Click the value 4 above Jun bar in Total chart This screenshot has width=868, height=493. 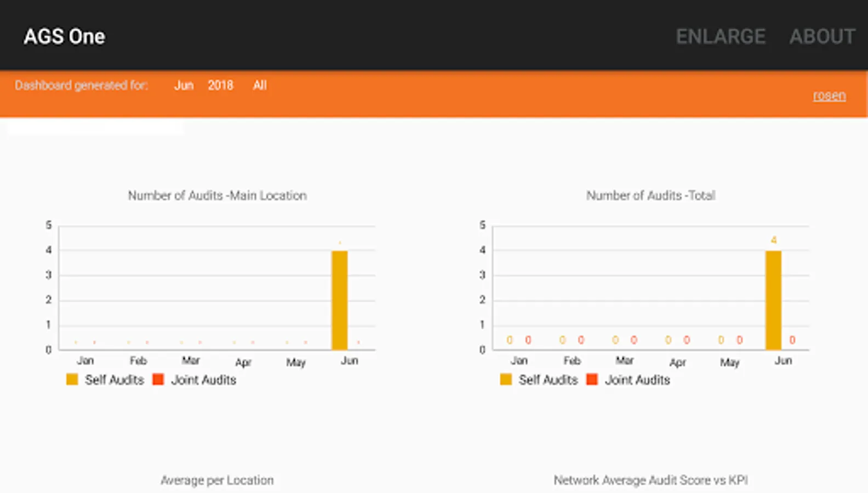pyautogui.click(x=774, y=240)
